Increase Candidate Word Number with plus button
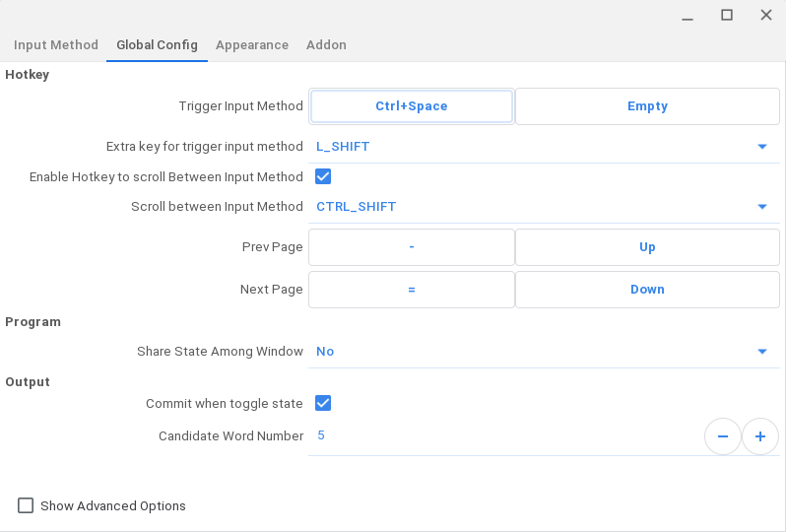The height and width of the screenshot is (532, 786). click(759, 436)
